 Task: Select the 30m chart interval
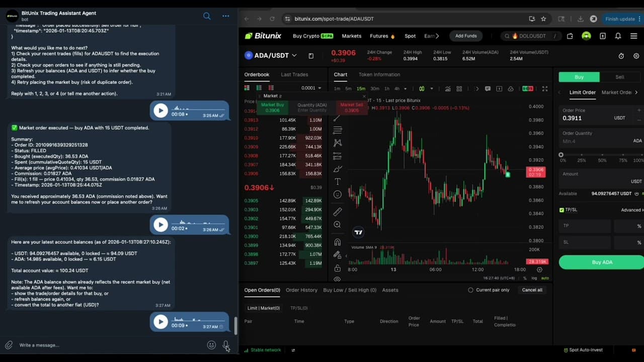click(375, 88)
